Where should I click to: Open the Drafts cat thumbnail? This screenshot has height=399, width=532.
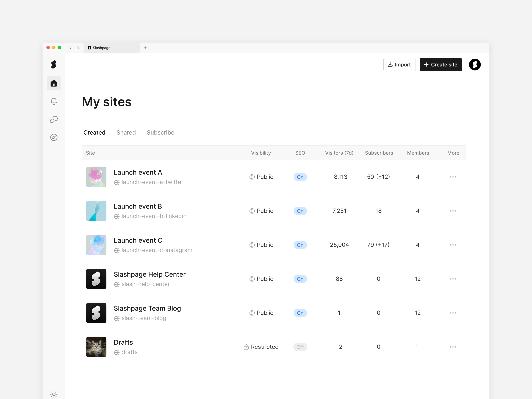tap(96, 347)
